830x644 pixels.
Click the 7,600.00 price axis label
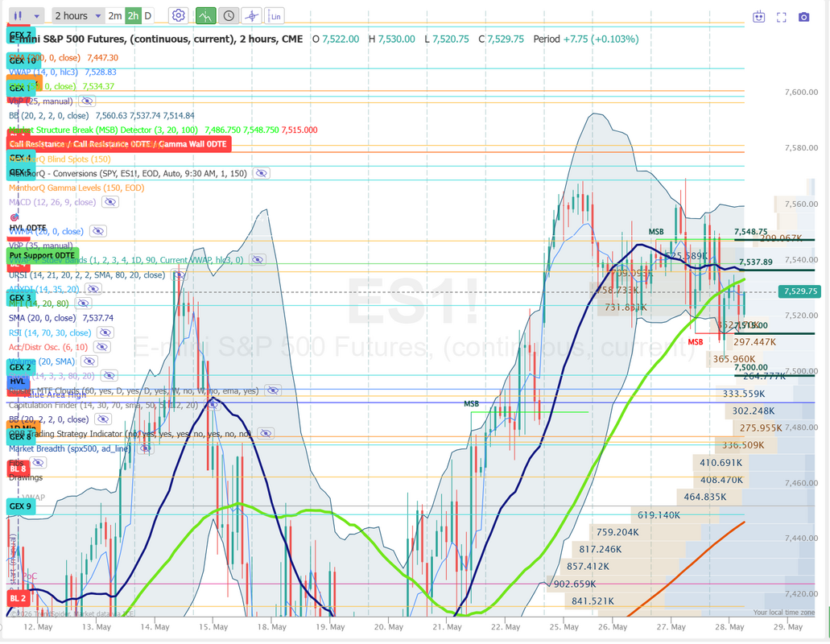801,92
